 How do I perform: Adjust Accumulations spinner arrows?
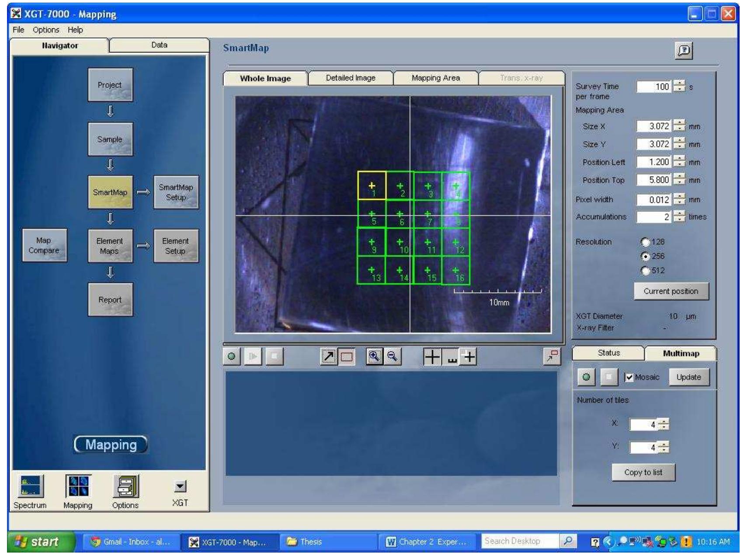coord(679,216)
